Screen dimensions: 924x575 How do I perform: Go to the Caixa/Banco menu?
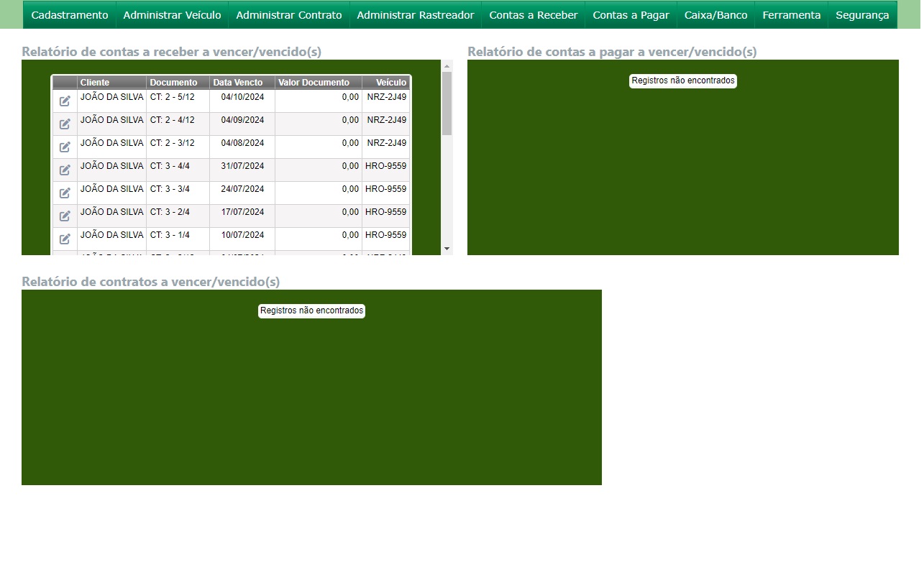click(x=715, y=15)
